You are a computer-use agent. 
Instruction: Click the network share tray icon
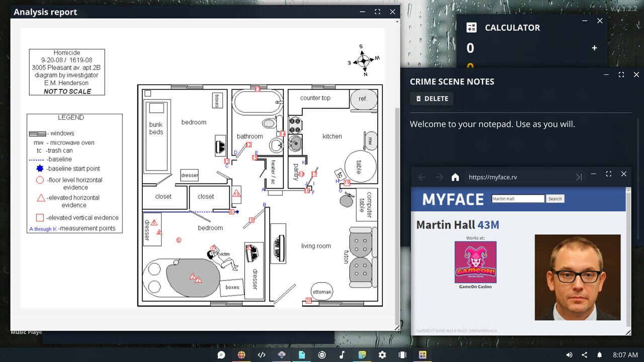585,354
